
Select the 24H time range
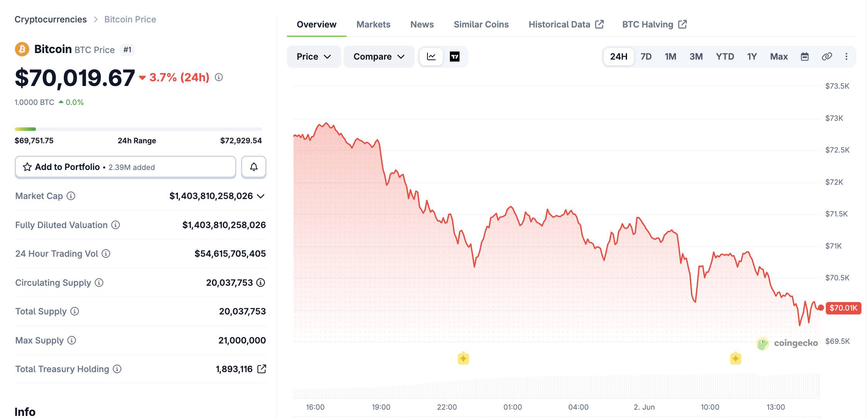pyautogui.click(x=619, y=57)
